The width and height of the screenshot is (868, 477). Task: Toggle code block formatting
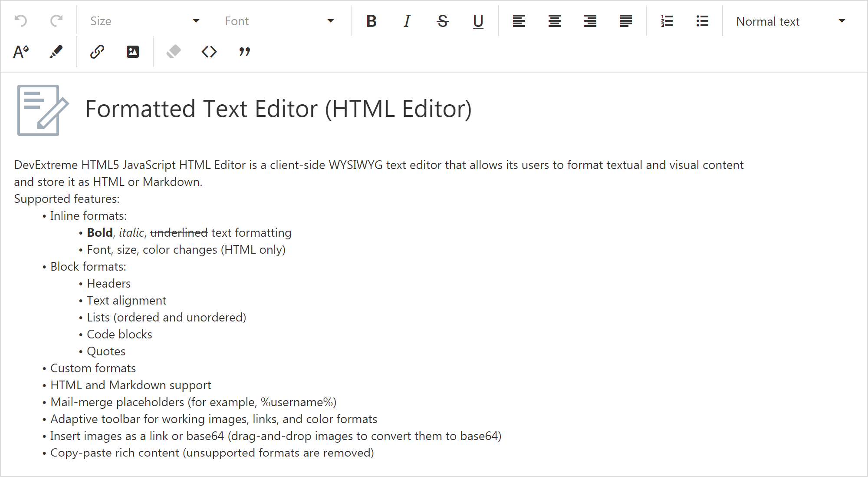click(209, 52)
